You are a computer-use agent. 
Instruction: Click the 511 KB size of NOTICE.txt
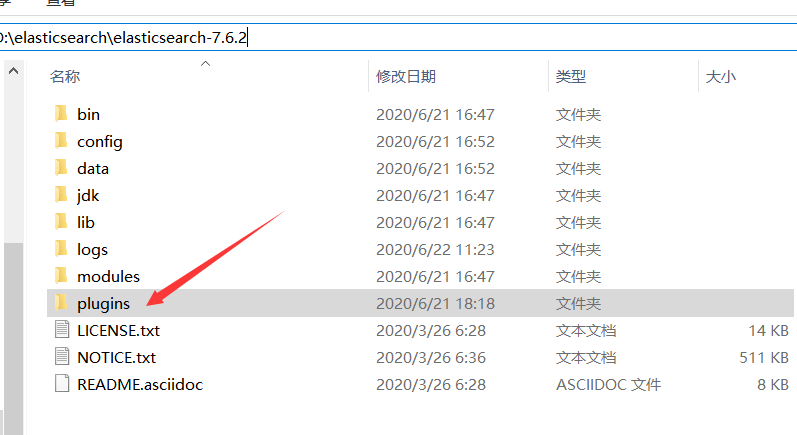coord(764,357)
